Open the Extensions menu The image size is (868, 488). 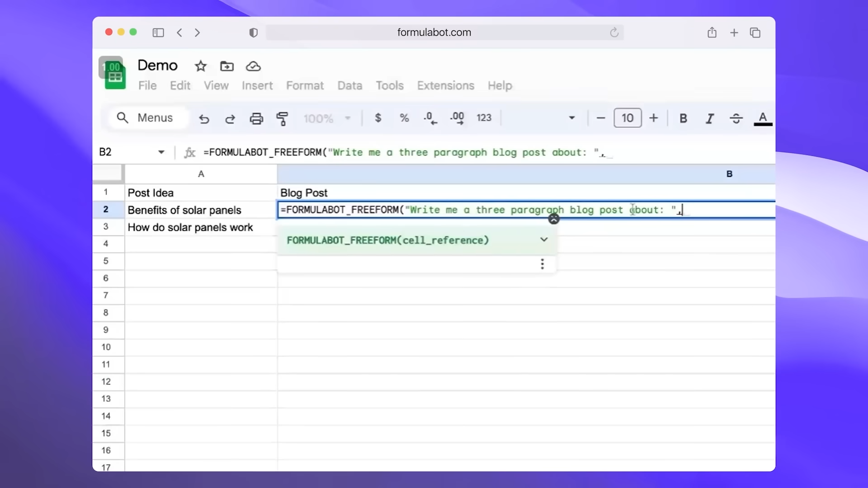coord(446,85)
